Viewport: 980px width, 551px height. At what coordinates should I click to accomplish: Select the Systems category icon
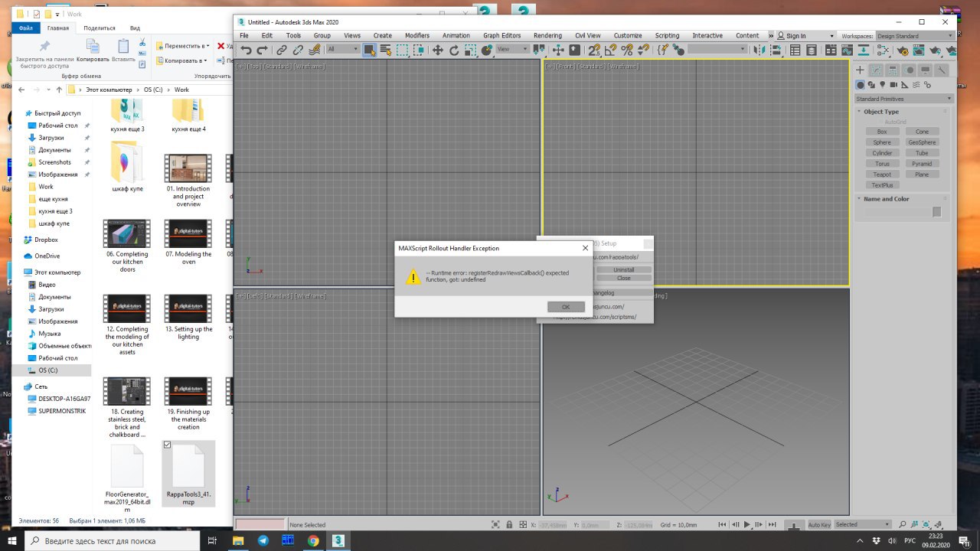tap(927, 85)
